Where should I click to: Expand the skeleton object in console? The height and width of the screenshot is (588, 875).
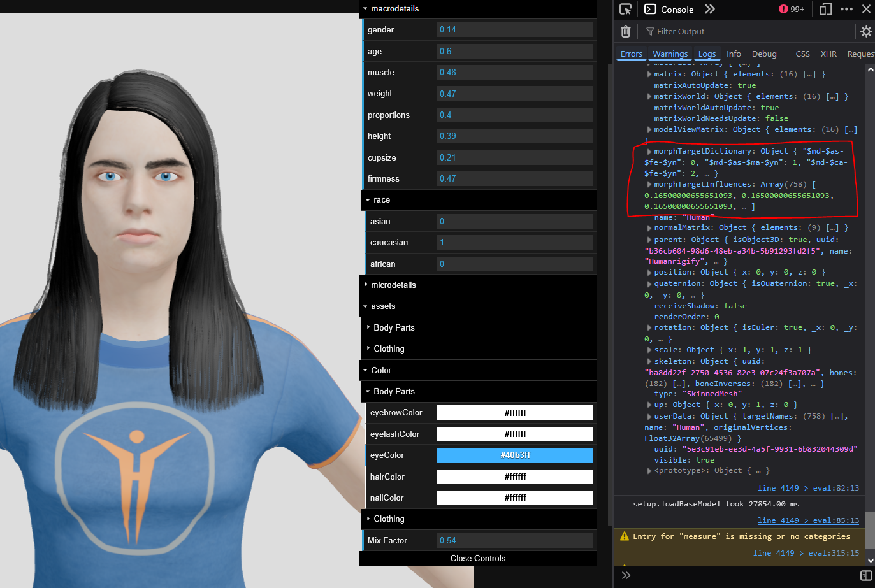coord(649,362)
